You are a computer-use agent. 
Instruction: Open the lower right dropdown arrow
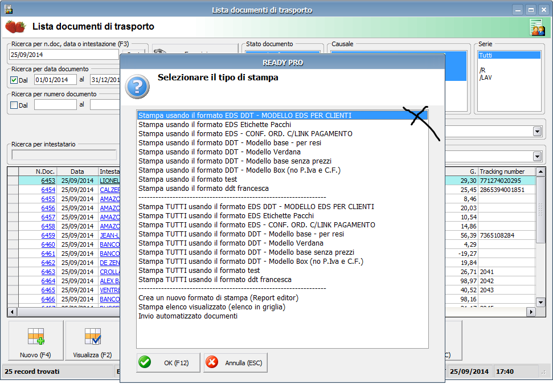[537, 156]
